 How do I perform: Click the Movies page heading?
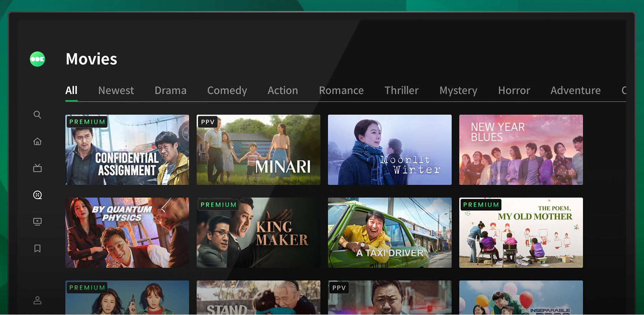click(91, 59)
